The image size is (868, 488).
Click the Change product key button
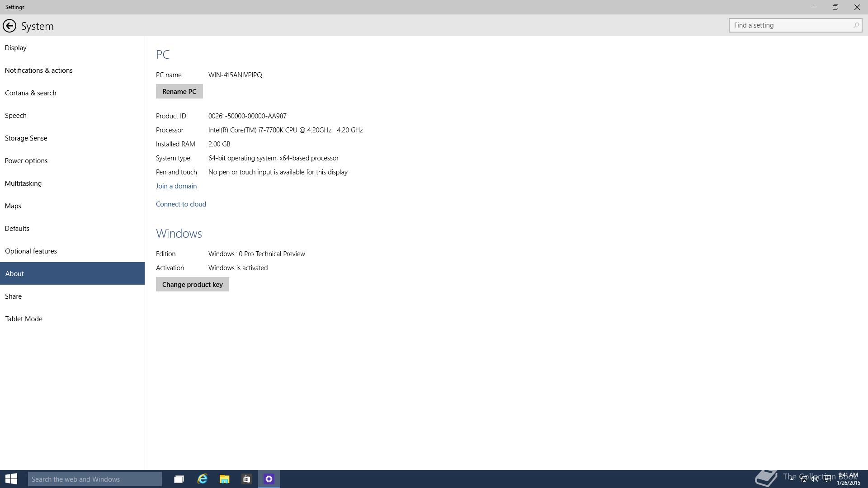(193, 284)
